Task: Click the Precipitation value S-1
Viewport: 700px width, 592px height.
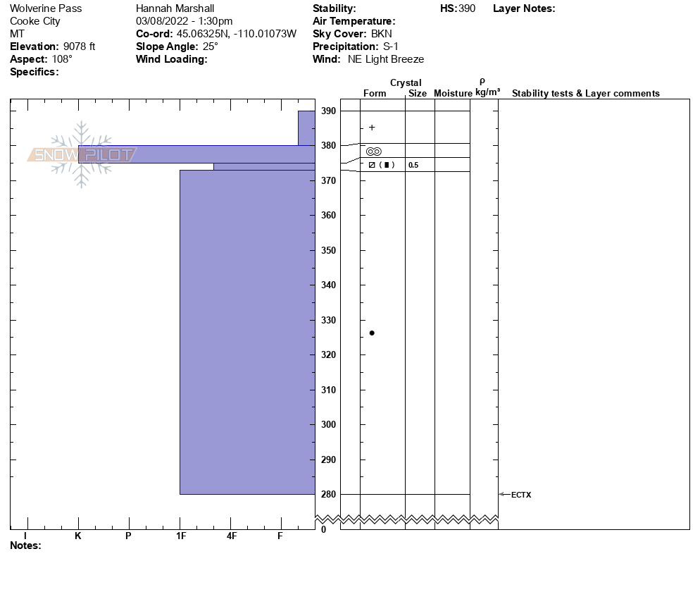Action: pos(391,47)
